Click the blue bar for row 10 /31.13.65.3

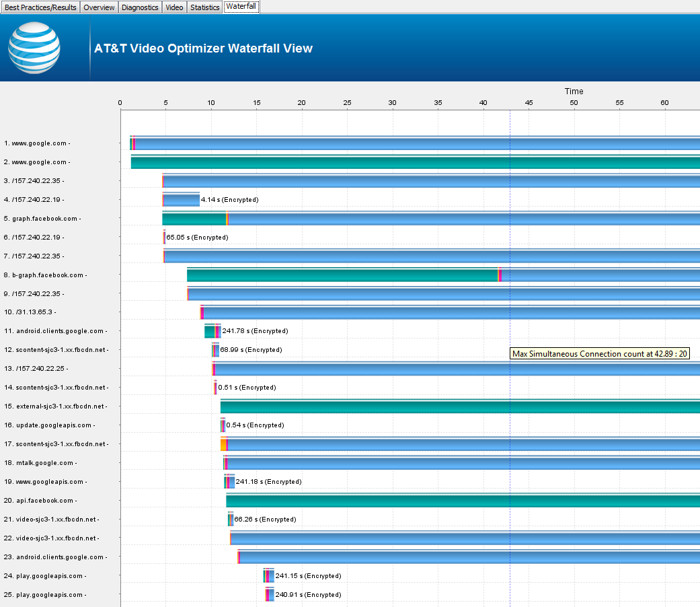452,312
